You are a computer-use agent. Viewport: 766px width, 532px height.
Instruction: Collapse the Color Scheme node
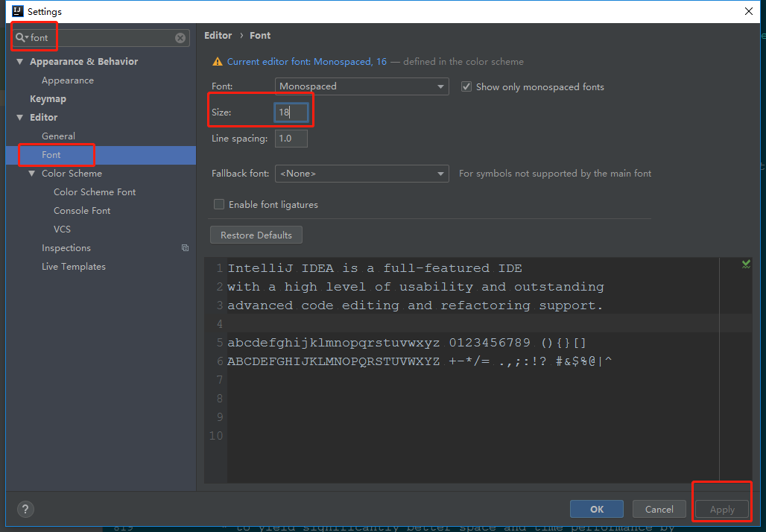32,174
